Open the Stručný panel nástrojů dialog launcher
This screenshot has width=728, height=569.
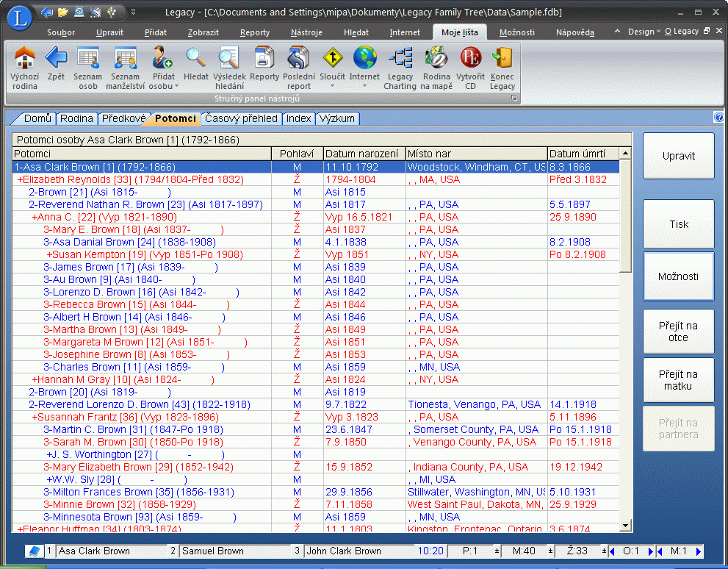click(x=514, y=98)
